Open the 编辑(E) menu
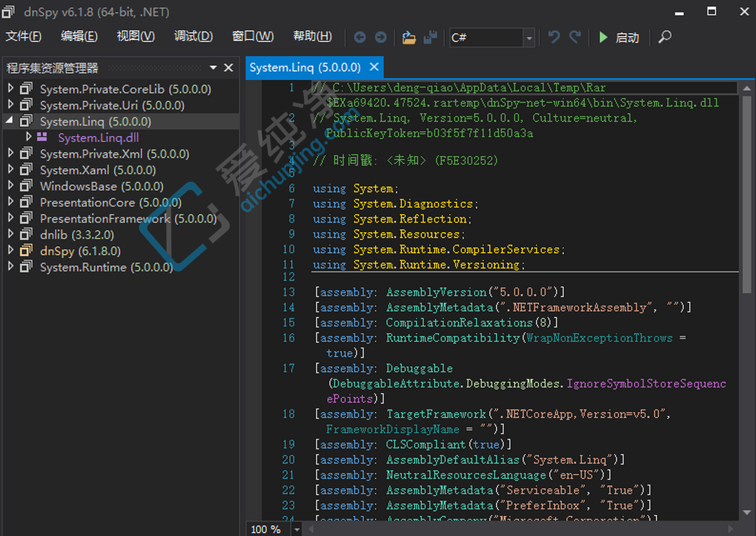Screen dimensions: 756x536 tap(79, 37)
